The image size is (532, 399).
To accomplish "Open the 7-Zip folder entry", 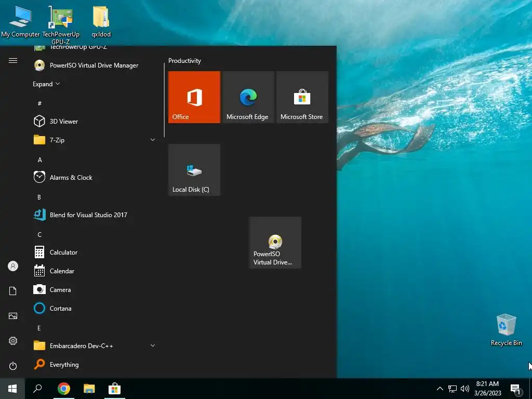I will click(94, 140).
